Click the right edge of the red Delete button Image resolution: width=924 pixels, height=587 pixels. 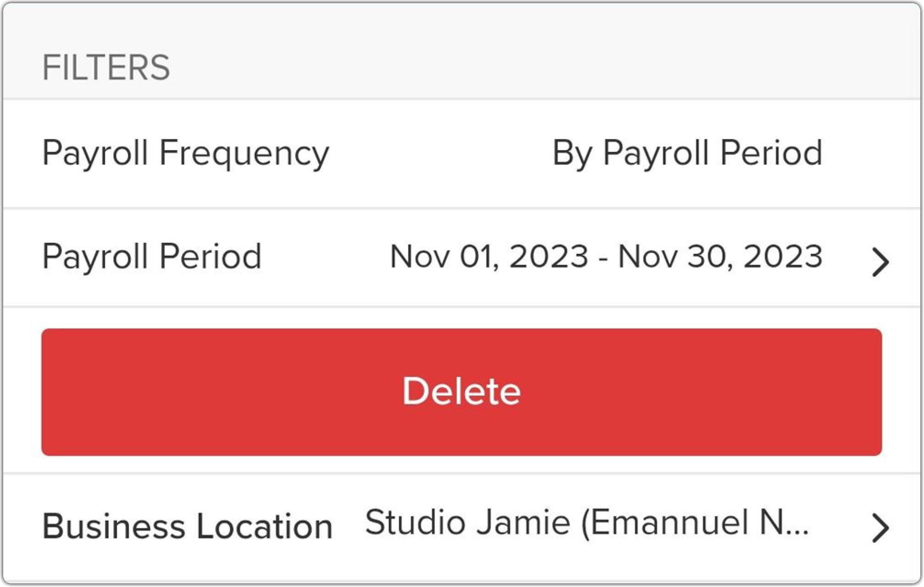[872, 392]
